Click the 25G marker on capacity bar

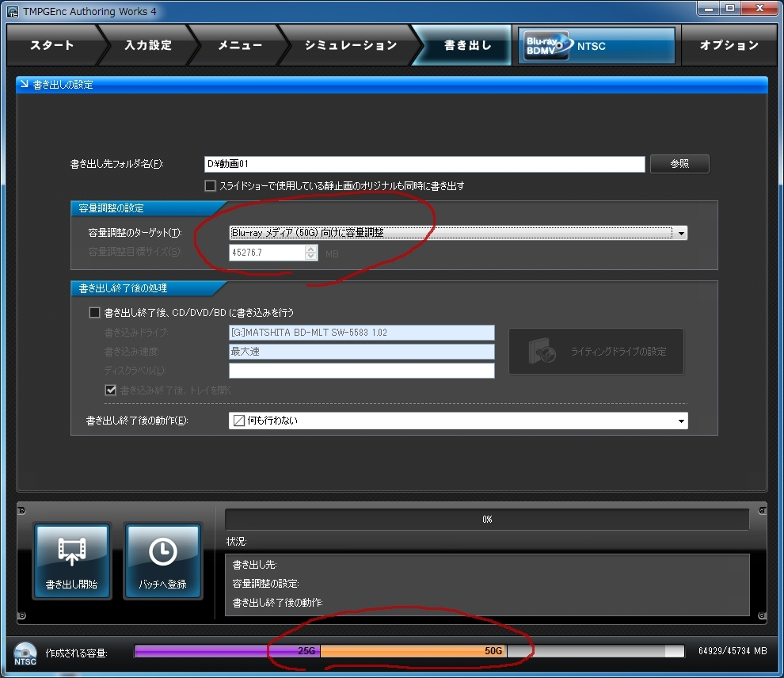click(306, 651)
